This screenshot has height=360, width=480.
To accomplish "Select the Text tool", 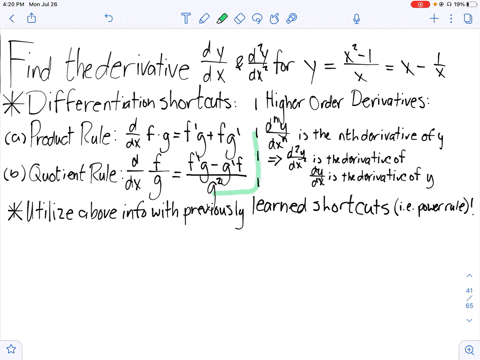I will click(x=186, y=18).
